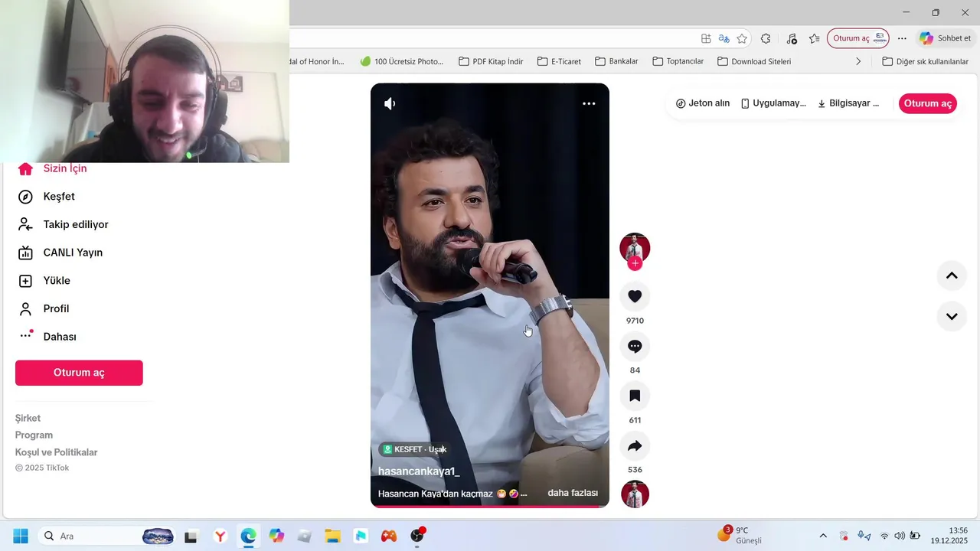Open the volume control in the system tray
This screenshot has width=980, height=551.
tap(899, 536)
